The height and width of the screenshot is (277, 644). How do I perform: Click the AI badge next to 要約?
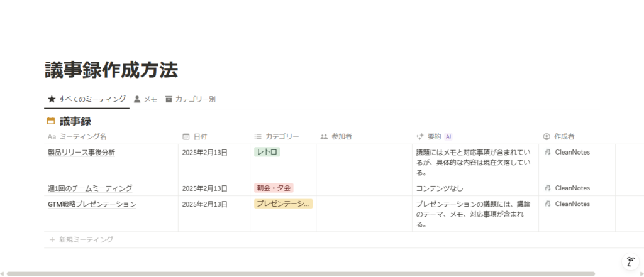tap(448, 137)
